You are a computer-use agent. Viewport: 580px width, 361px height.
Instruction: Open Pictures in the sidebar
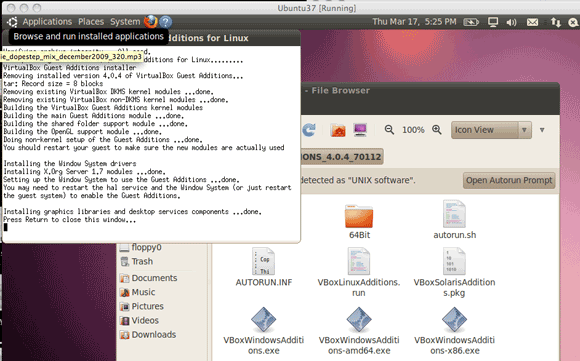(x=142, y=306)
